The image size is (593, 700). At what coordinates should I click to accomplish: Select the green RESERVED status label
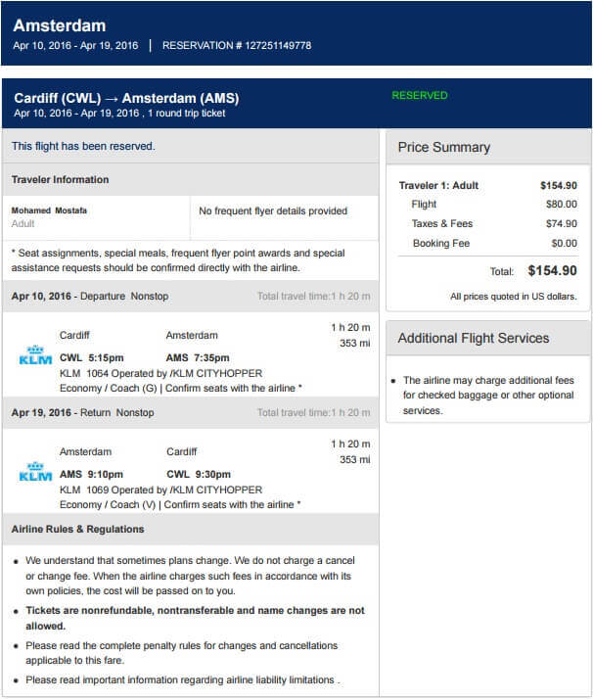click(419, 96)
